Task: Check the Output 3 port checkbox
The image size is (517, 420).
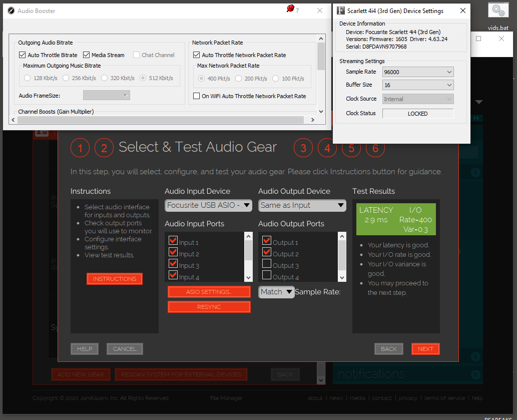Action: pyautogui.click(x=267, y=264)
